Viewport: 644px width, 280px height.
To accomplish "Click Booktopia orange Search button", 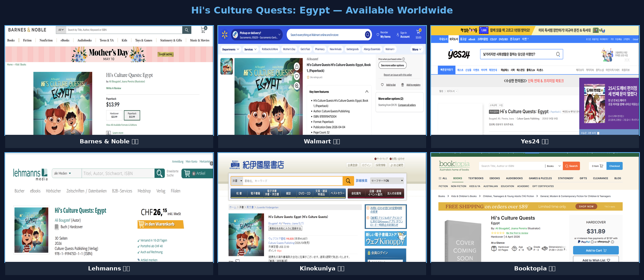I will pyautogui.click(x=571, y=166).
